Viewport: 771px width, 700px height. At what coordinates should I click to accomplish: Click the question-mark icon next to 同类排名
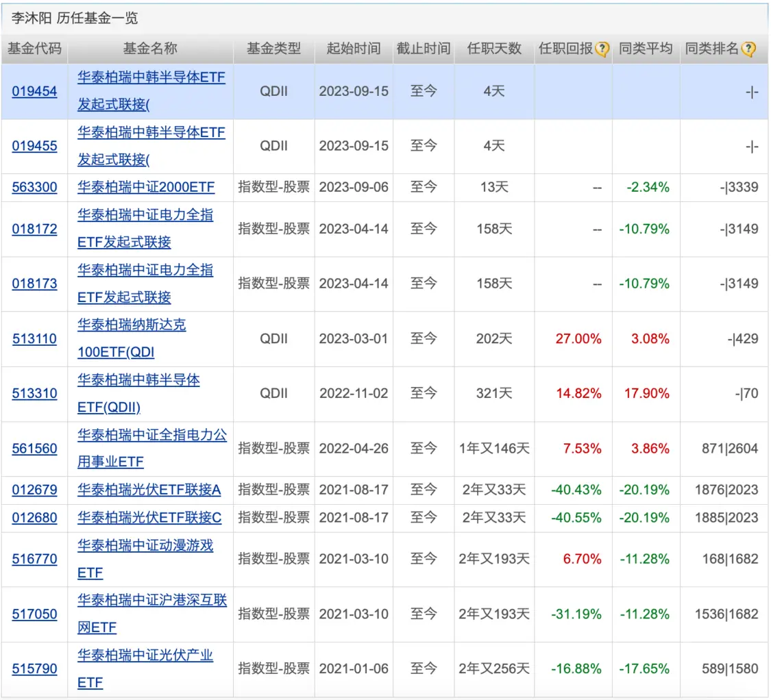(x=748, y=49)
